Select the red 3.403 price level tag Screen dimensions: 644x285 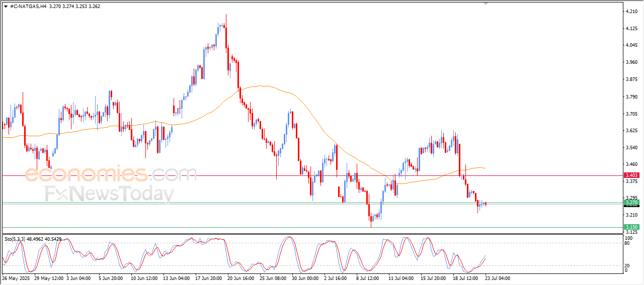click(x=631, y=175)
